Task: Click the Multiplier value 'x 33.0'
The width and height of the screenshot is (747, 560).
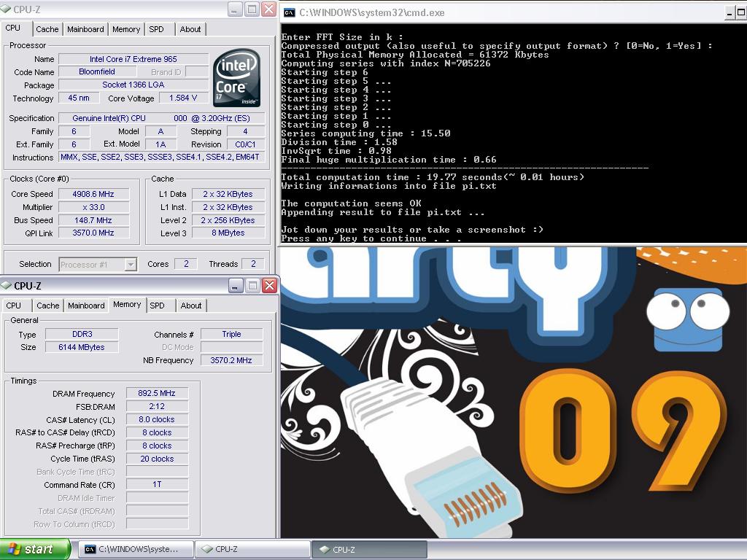Action: 93,207
